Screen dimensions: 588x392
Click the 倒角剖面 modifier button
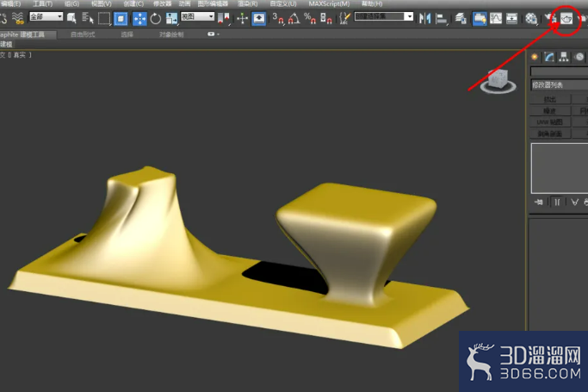click(x=550, y=134)
